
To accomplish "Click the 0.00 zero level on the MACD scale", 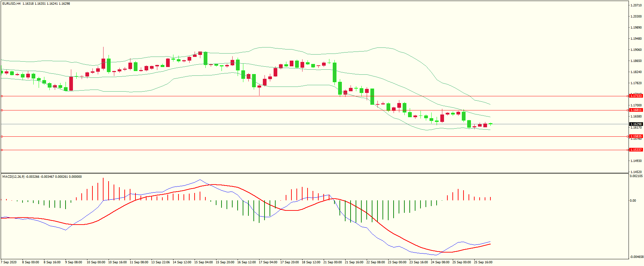I will 633,201.
